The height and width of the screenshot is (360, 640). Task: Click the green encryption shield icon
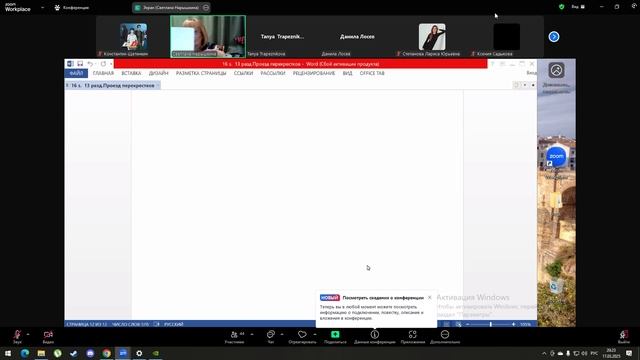pyautogui.click(x=562, y=7)
